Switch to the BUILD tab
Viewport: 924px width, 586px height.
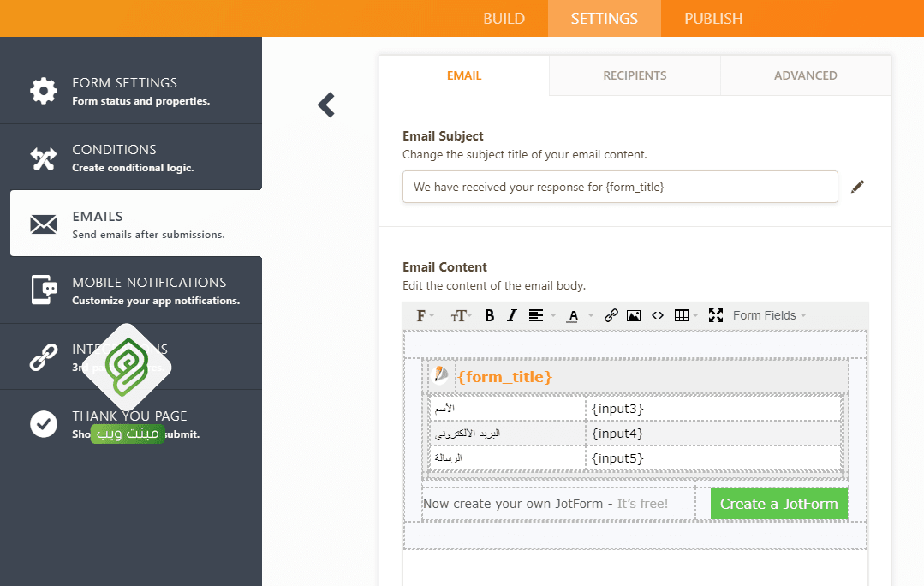[504, 18]
